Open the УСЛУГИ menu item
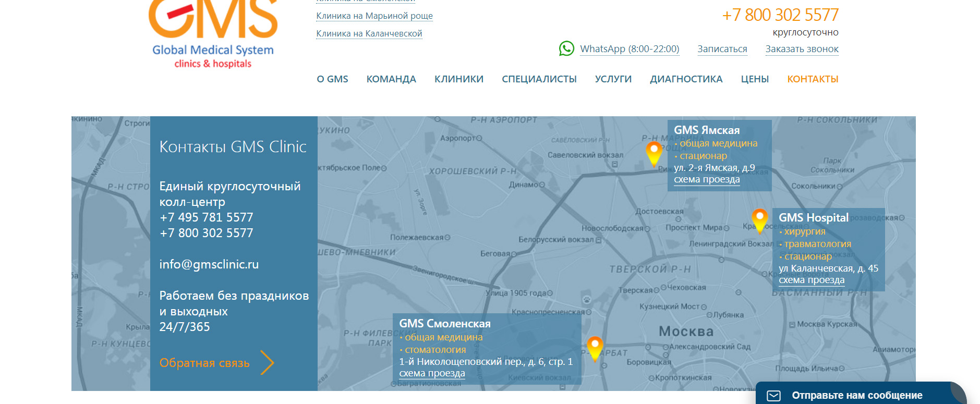Screen dimensions: 980x404 click(613, 79)
